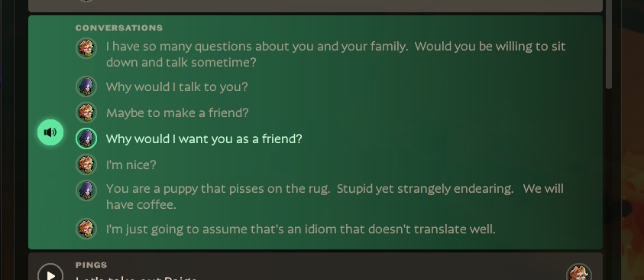The width and height of the screenshot is (644, 280).
Task: Click the highlighted line "Why would I want you as a friend?"
Action: 204,139
